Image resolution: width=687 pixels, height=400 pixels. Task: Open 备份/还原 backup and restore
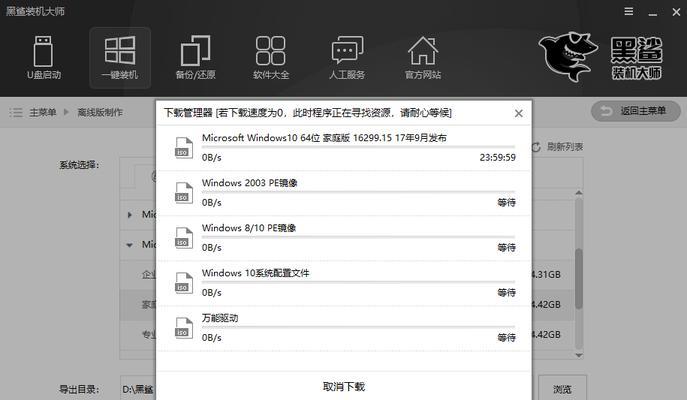point(195,58)
